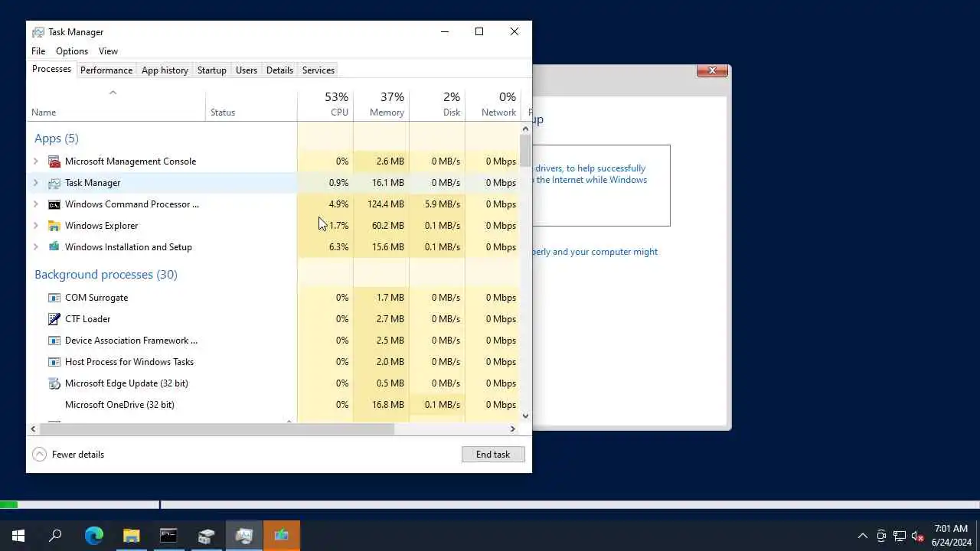The height and width of the screenshot is (551, 980).
Task: Expand the Windows Installation and Setup group
Action: (x=36, y=247)
